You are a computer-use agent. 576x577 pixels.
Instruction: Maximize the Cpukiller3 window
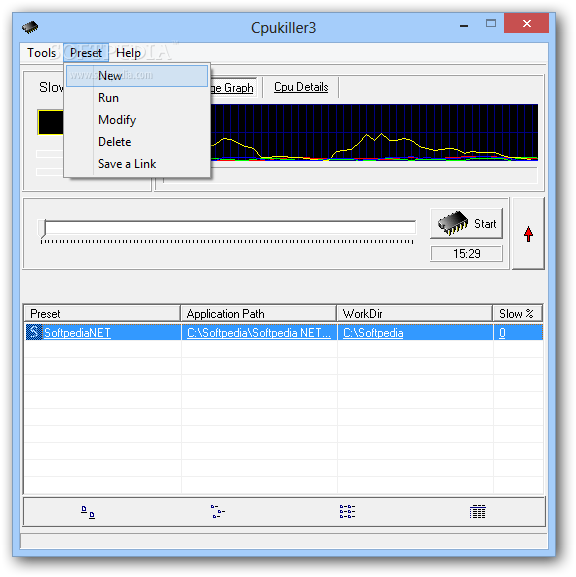490,24
